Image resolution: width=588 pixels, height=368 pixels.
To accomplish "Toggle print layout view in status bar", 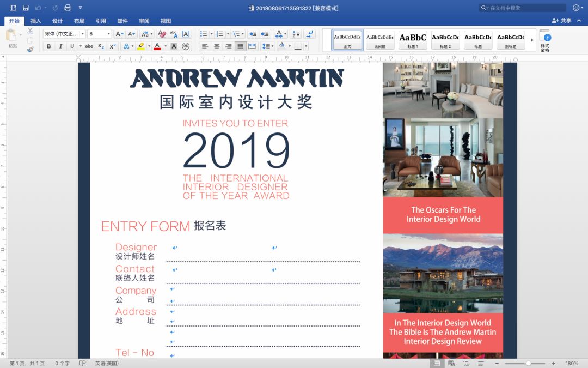I will click(437, 363).
